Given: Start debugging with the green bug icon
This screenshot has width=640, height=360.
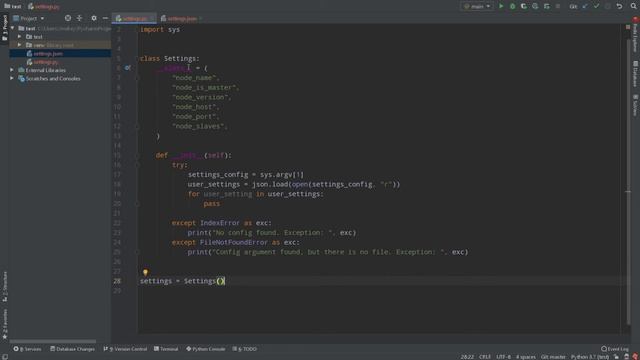Looking at the screenshot, I should point(512,6).
